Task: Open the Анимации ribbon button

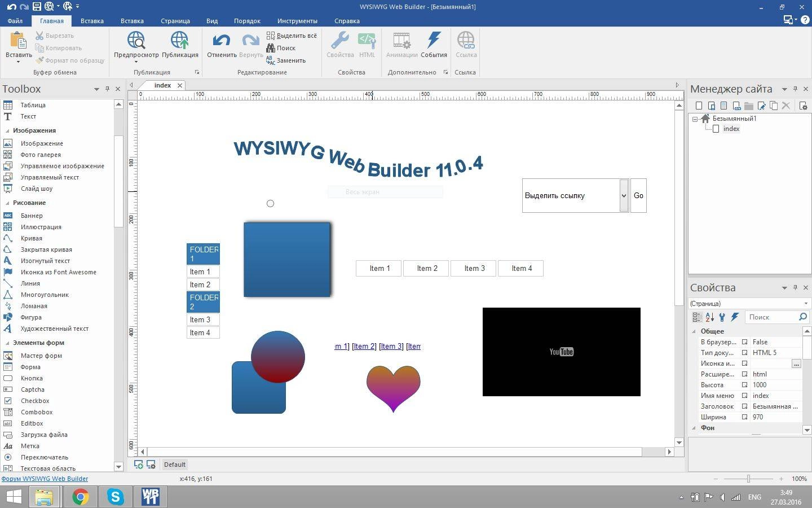Action: [x=401, y=45]
